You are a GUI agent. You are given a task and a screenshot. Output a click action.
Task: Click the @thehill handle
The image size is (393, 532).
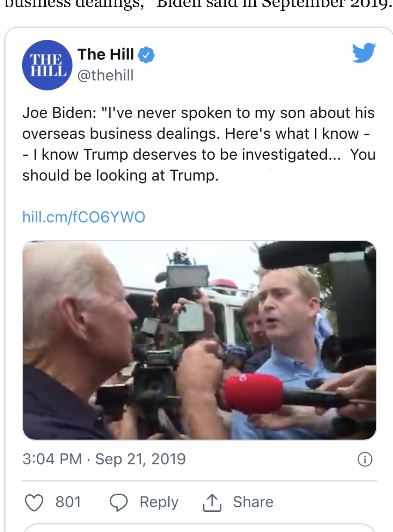pos(105,75)
